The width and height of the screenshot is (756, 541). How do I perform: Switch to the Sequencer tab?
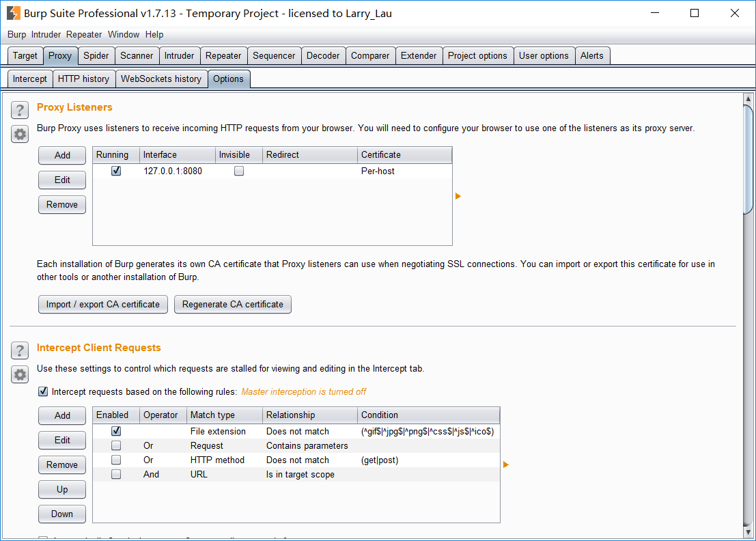274,56
